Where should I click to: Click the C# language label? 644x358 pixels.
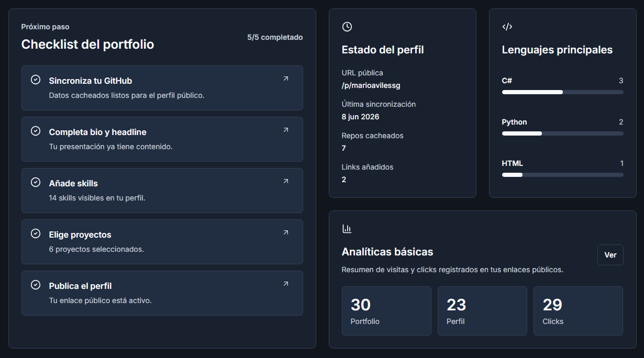tap(507, 81)
